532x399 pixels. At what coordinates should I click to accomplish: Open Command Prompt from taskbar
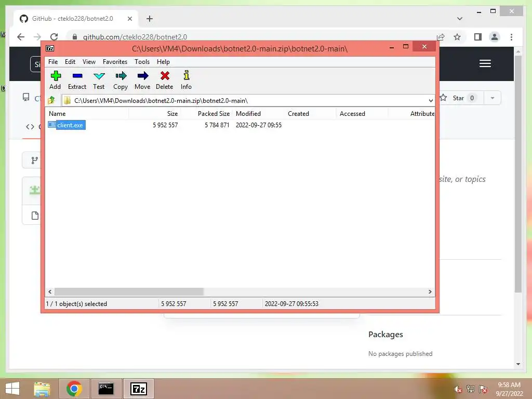(106, 389)
